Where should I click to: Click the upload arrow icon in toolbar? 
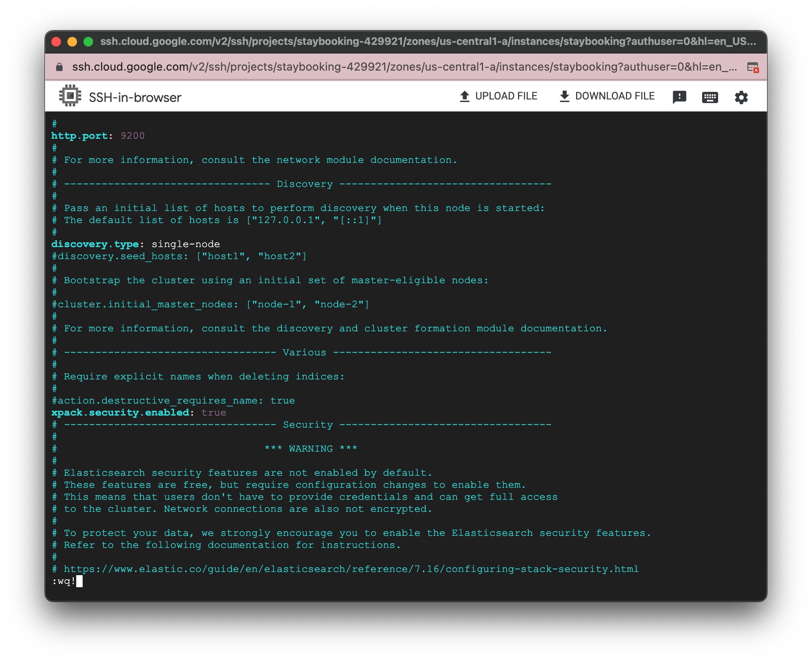click(464, 95)
